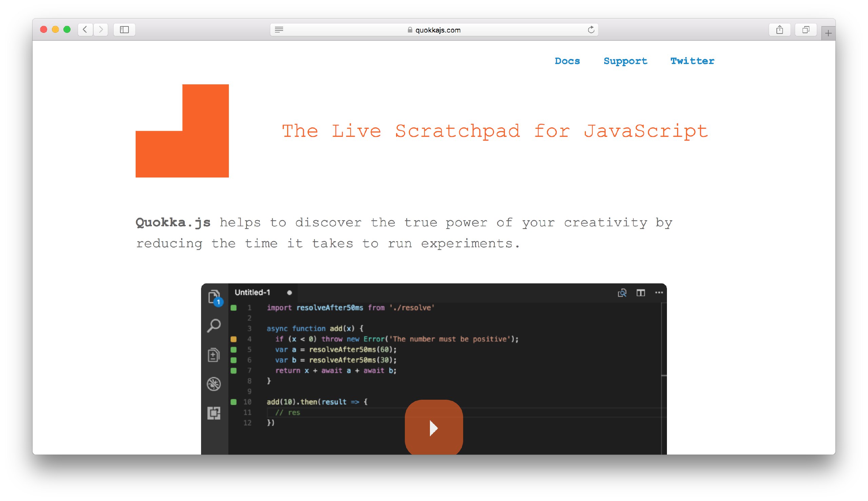Viewport: 868px width, 501px height.
Task: Click the editor vertical scrollbar
Action: pyautogui.click(x=664, y=378)
